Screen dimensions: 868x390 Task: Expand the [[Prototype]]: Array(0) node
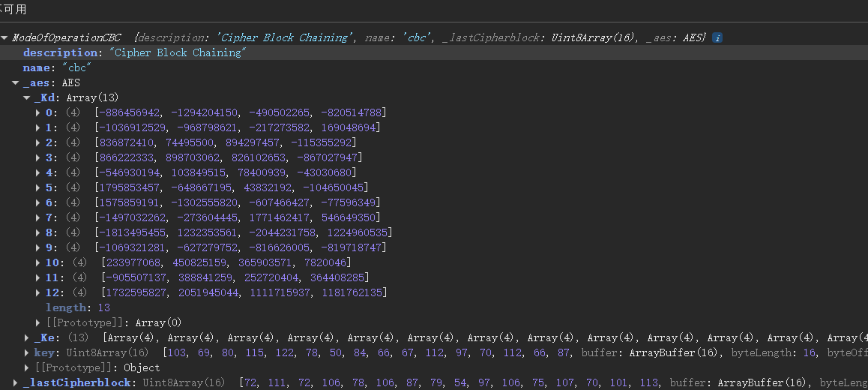[x=37, y=322]
